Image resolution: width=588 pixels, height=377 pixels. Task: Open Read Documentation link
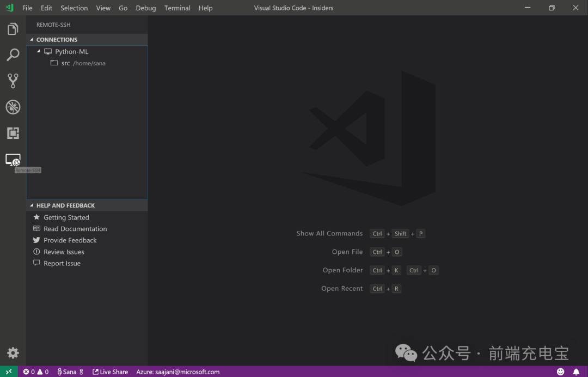[75, 229]
